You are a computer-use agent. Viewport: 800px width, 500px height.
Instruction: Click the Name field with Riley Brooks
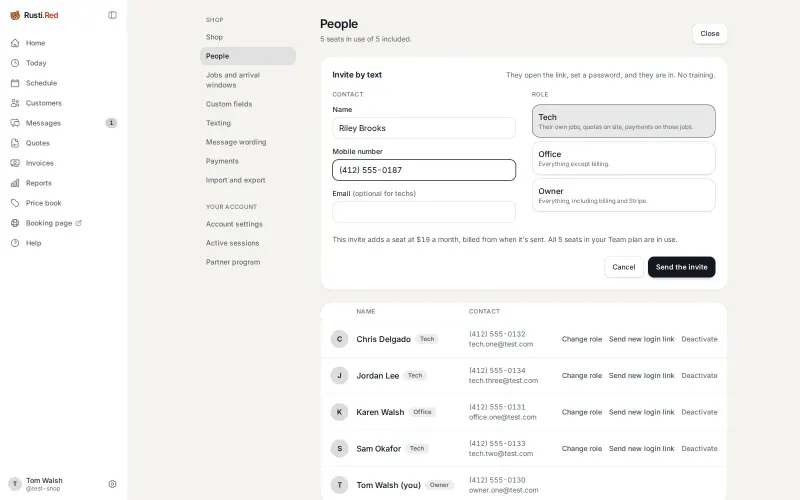424,128
